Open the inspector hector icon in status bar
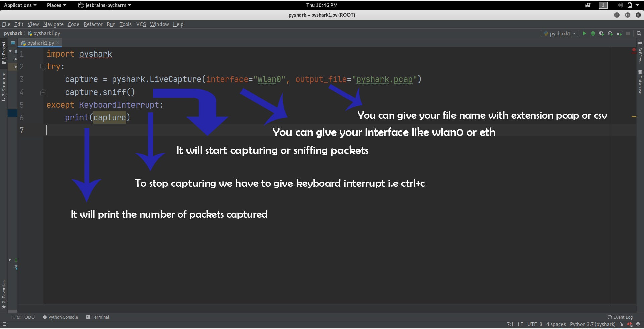The width and height of the screenshot is (644, 329). [638, 324]
